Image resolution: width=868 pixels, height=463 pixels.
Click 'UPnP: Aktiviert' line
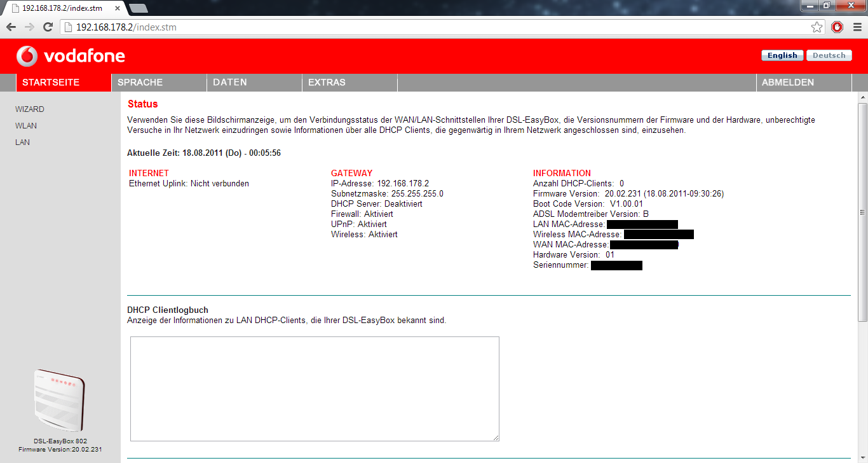point(358,225)
